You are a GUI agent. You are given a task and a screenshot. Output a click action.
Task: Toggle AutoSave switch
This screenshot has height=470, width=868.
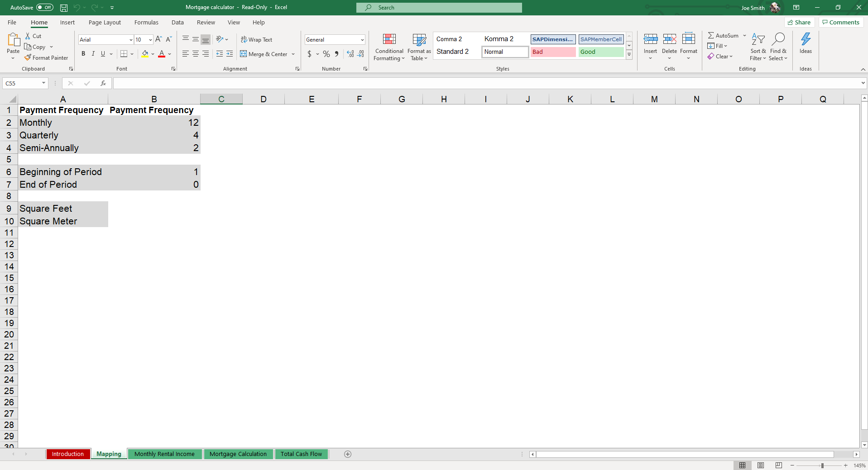[45, 8]
